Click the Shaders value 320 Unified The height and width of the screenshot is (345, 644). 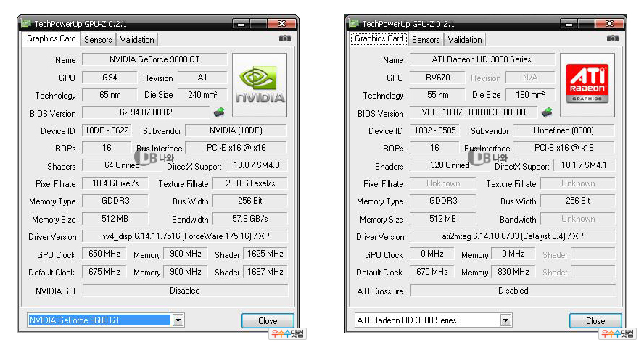click(450, 165)
